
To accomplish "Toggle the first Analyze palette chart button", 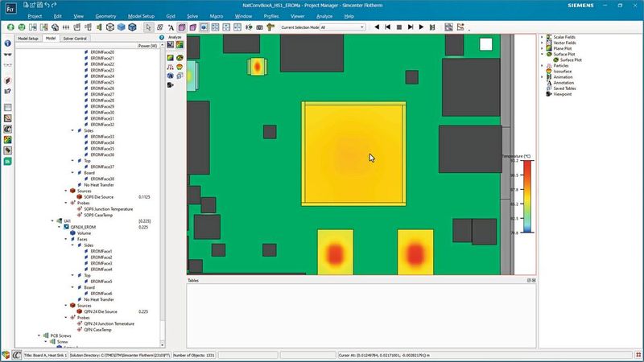I will [x=171, y=45].
